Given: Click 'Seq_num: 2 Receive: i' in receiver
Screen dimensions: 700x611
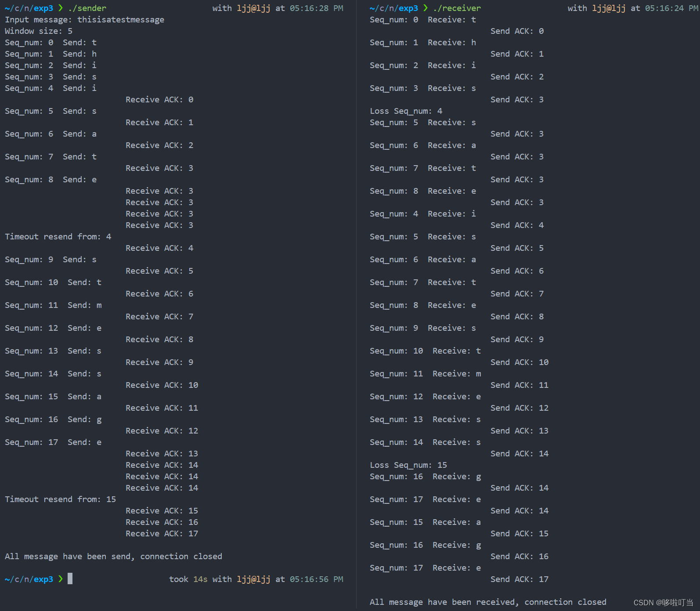Looking at the screenshot, I should [x=423, y=65].
